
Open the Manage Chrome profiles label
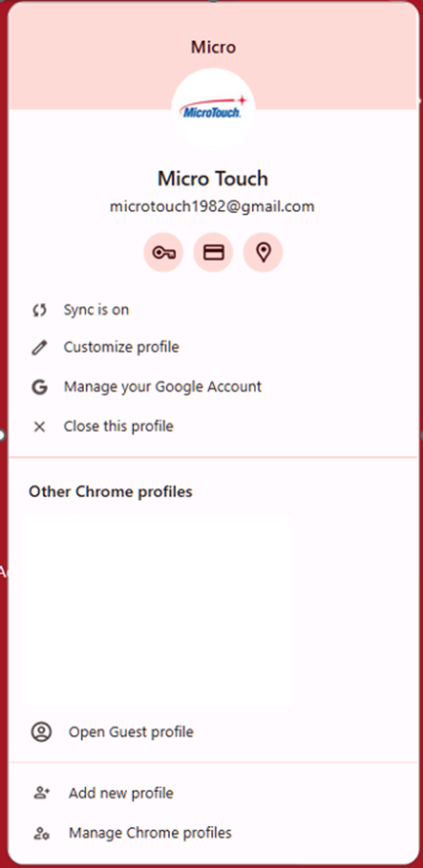150,833
